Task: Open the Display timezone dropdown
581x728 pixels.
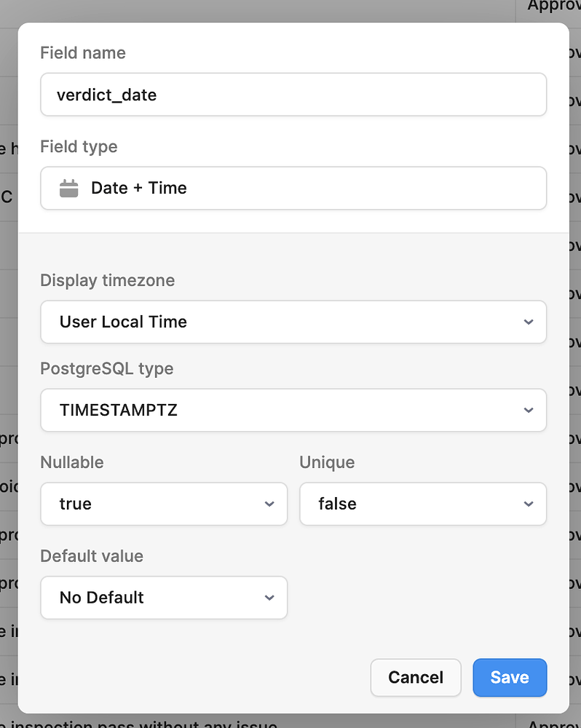Action: coord(293,322)
